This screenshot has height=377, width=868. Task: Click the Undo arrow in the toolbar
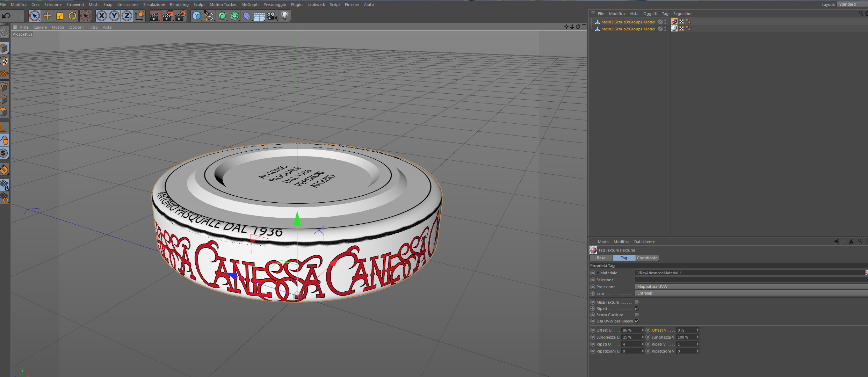pos(6,16)
